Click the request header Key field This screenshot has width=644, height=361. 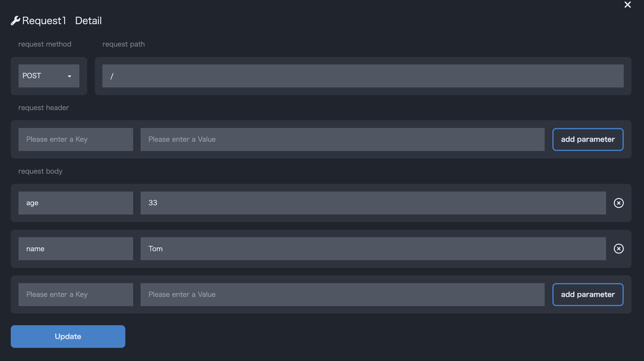click(76, 139)
